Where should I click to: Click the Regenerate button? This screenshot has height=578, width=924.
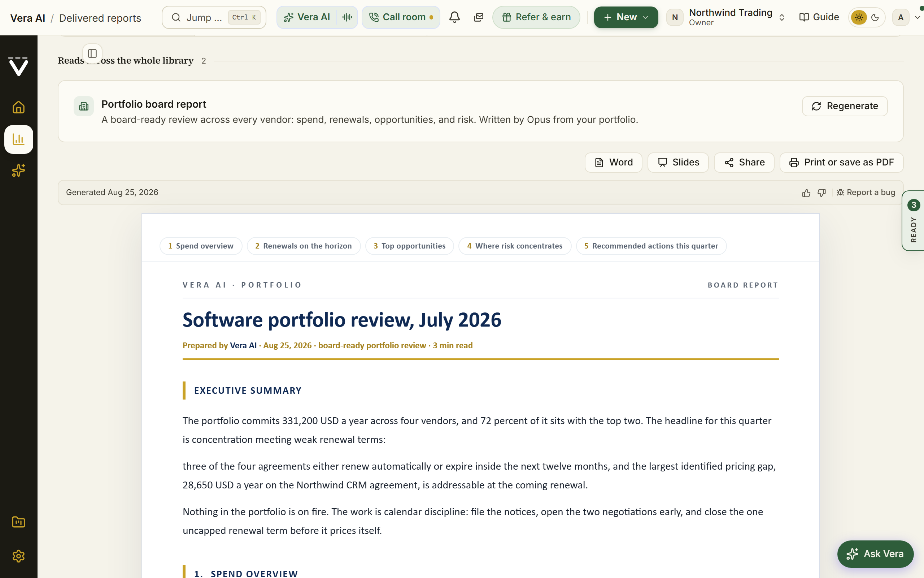tap(845, 106)
